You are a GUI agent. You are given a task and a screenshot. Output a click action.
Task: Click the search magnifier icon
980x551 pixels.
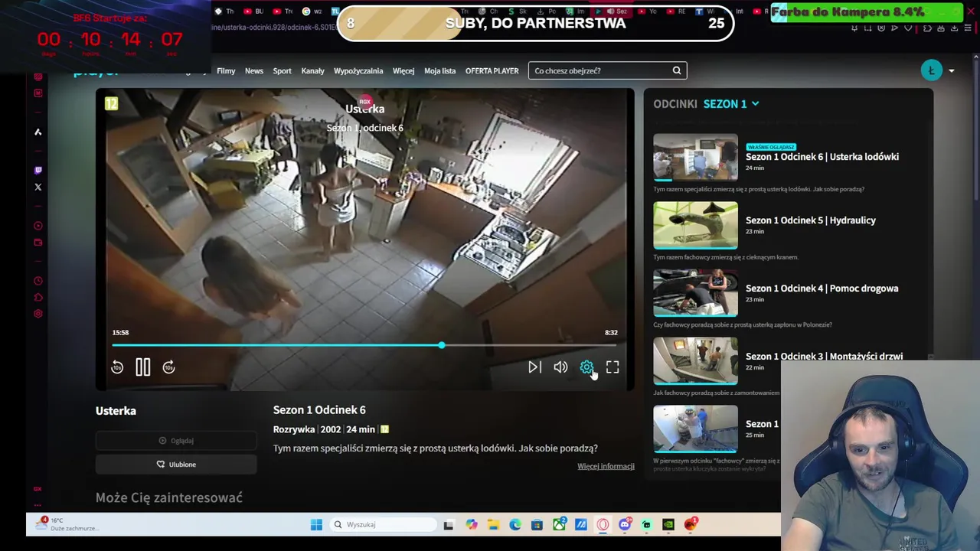(x=677, y=70)
